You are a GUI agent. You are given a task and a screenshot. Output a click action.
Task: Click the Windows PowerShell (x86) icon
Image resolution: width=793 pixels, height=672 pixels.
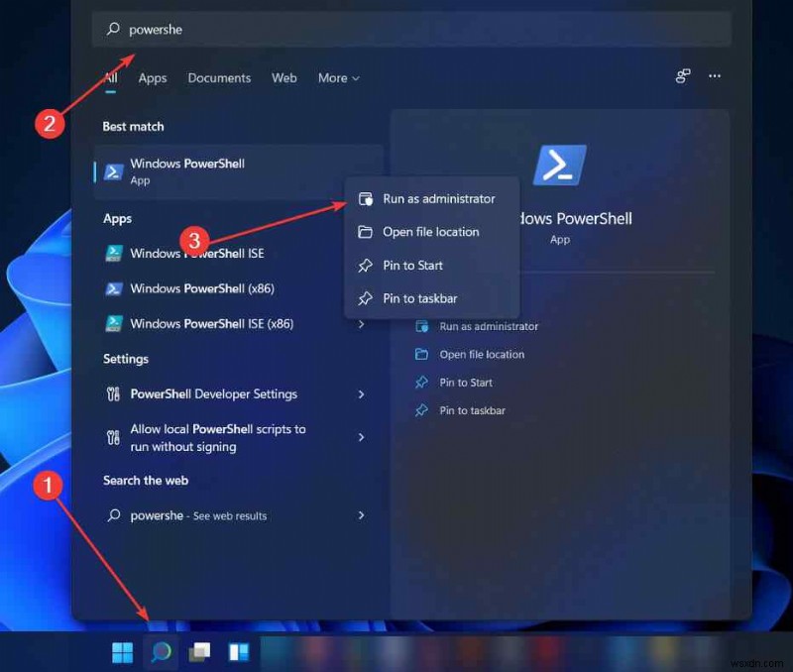coord(112,288)
